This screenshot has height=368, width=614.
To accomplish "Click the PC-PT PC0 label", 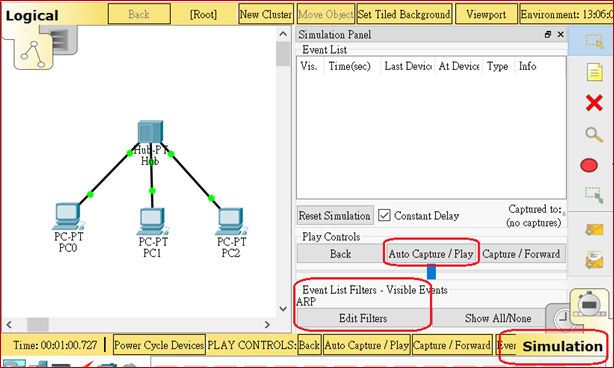I will pyautogui.click(x=69, y=242).
